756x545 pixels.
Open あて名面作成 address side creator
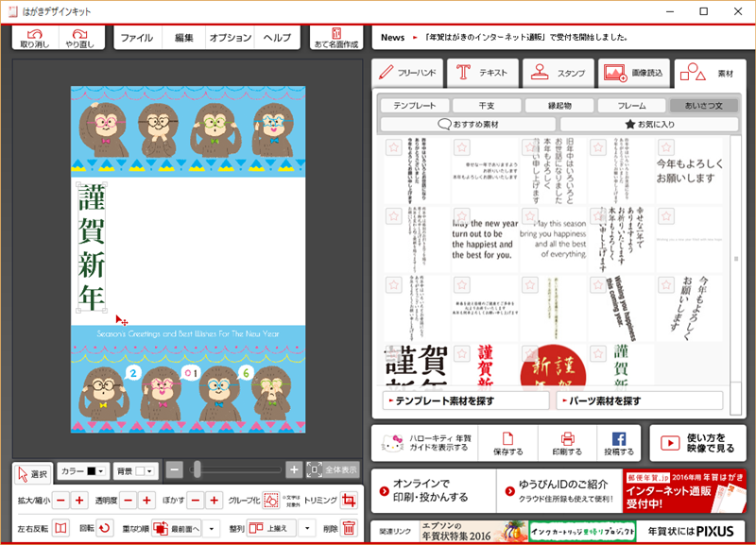336,38
